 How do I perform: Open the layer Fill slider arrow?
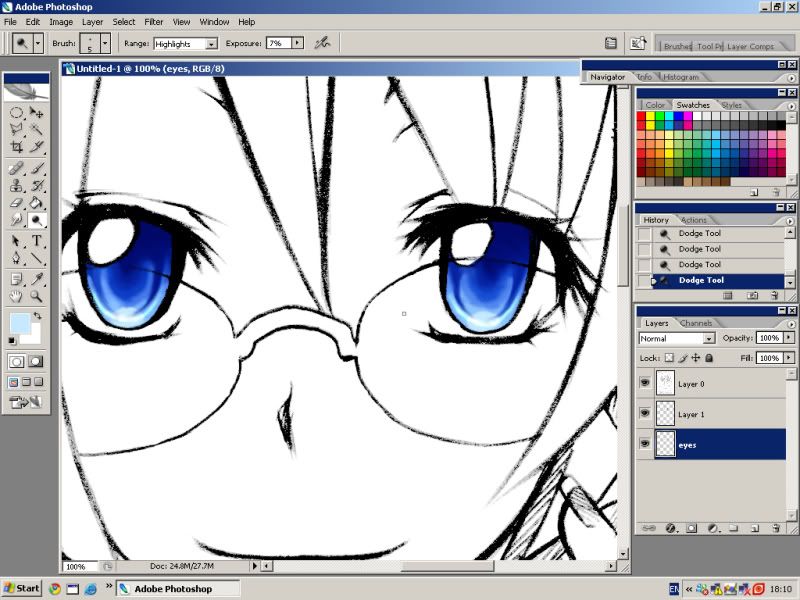tap(789, 358)
